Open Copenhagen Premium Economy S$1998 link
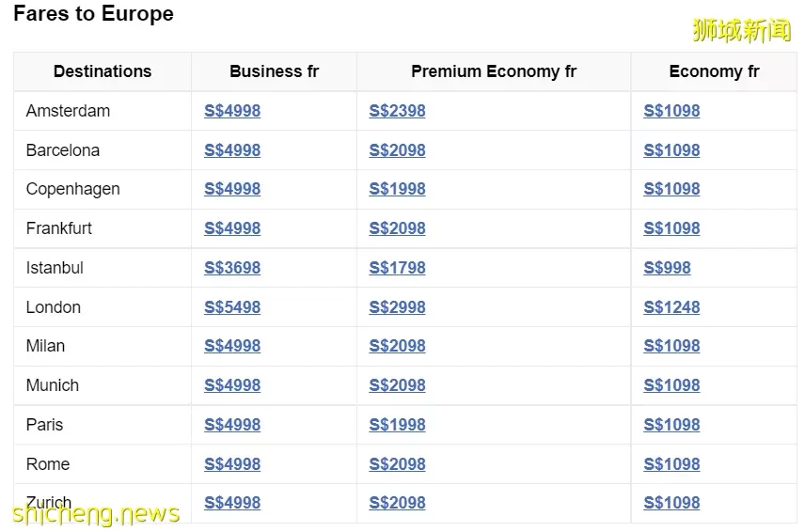The width and height of the screenshot is (805, 532). pos(397,189)
